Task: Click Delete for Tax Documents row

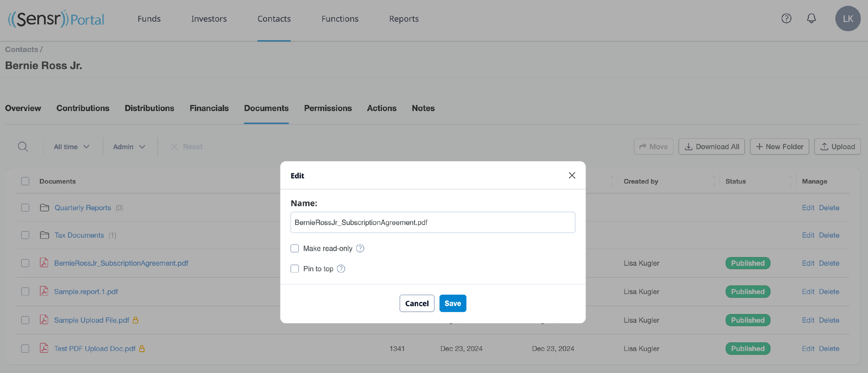Action: tap(829, 235)
